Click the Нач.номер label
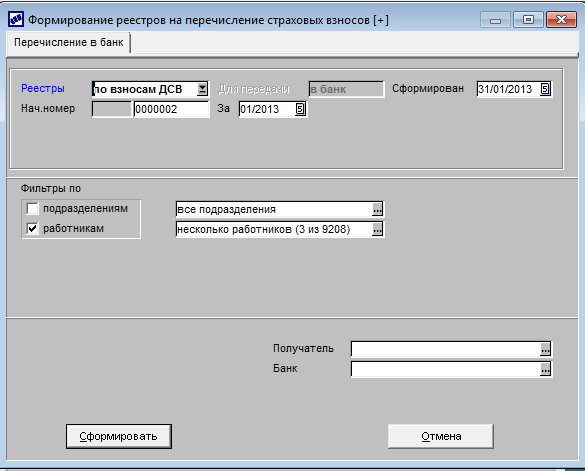 (x=48, y=109)
